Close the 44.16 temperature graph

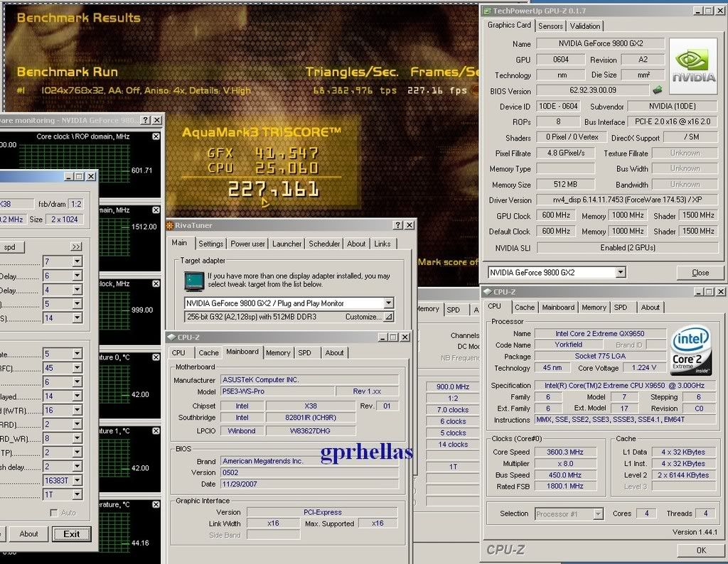click(x=156, y=504)
